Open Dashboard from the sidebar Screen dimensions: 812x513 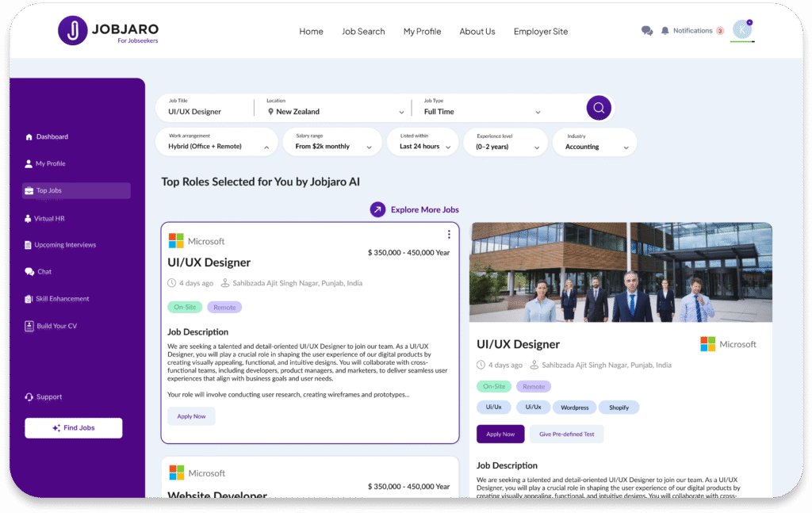pos(52,137)
